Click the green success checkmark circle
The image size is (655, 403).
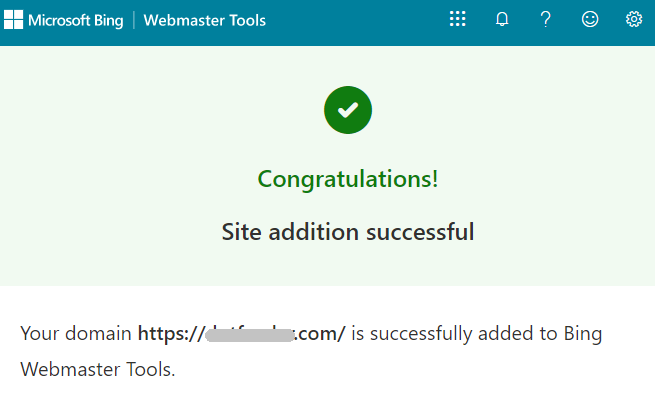pyautogui.click(x=348, y=110)
